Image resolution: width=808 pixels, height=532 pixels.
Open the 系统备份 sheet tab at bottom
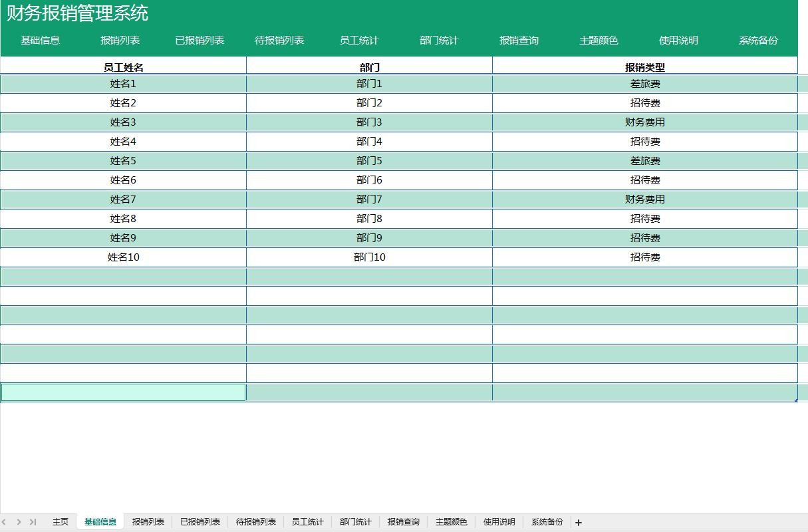547,522
